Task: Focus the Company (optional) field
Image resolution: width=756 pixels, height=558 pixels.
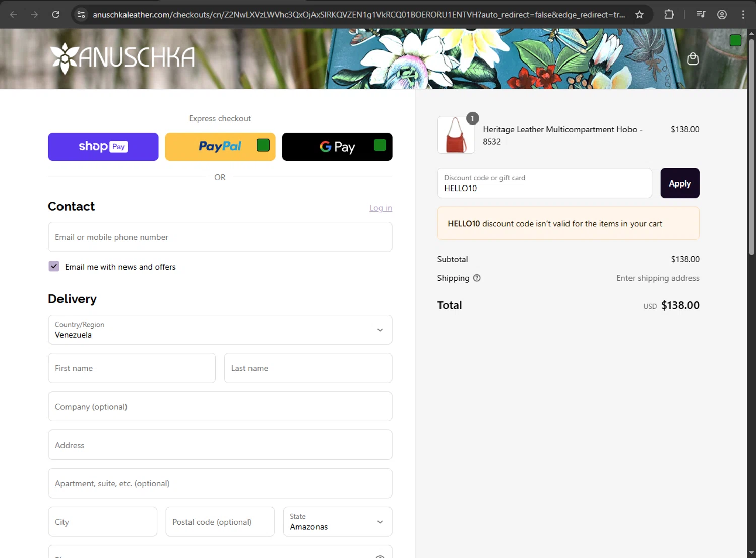Action: (220, 406)
